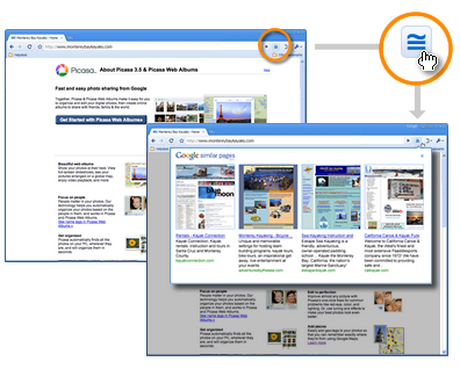Image resolution: width=460 pixels, height=376 pixels.
Task: Click the Similar Pages toolbar icon in the front browser
Action: (x=417, y=141)
